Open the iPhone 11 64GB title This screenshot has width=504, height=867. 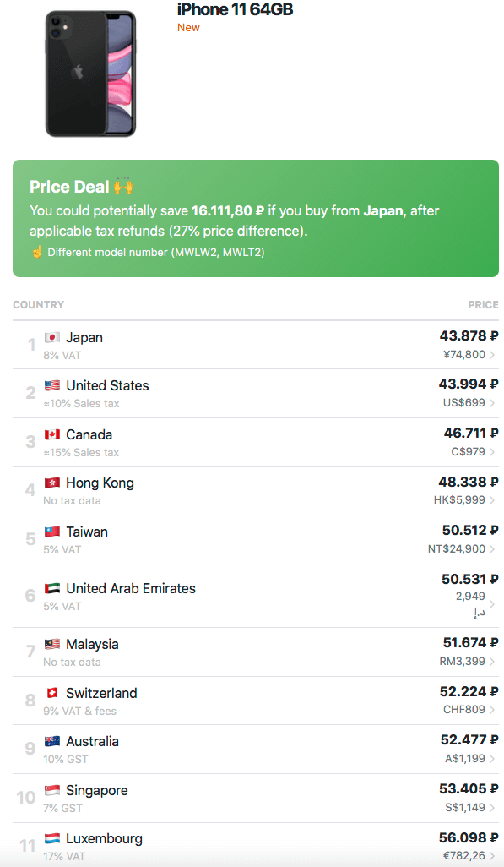pos(235,9)
